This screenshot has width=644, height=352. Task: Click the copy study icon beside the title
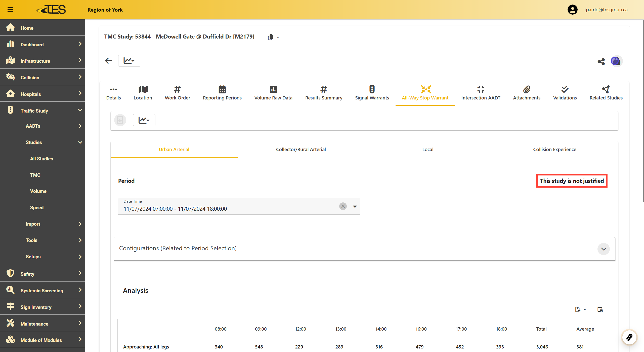point(271,37)
